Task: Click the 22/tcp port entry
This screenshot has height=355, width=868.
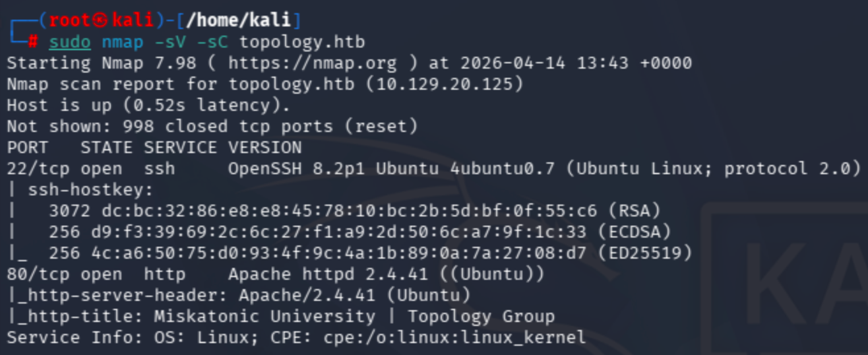Action: tap(37, 168)
